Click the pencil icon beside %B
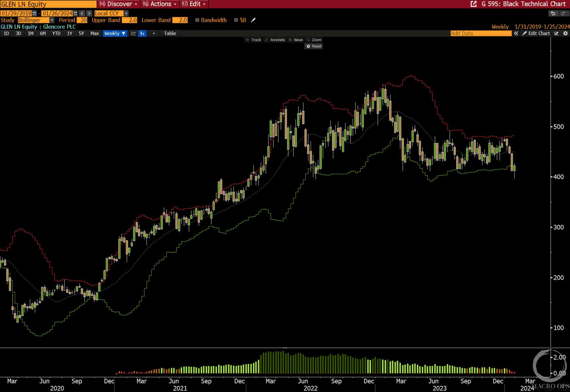This screenshot has width=570, height=392. pos(253,20)
